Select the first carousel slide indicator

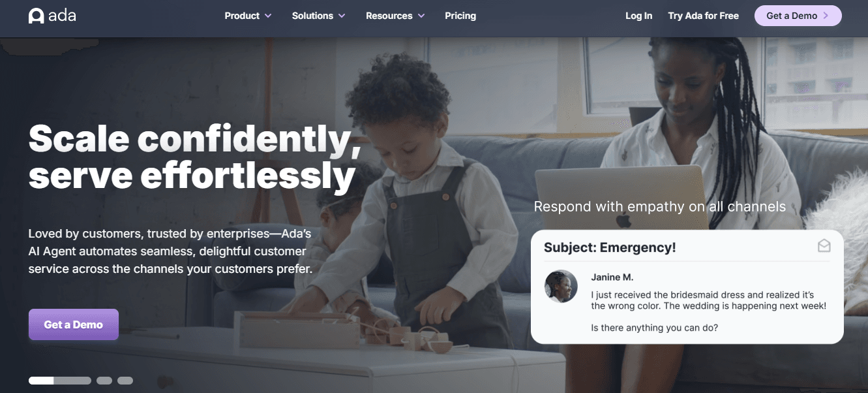click(x=60, y=380)
